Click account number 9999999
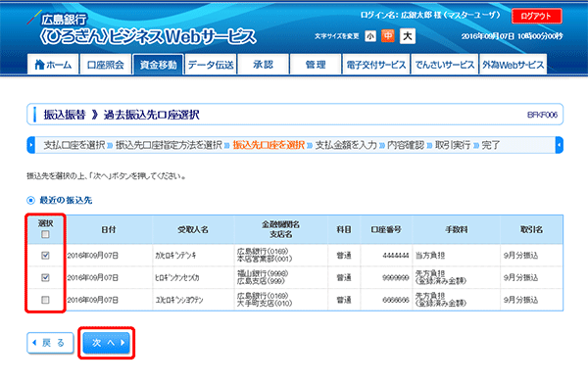Screen dimensions: 588x383 [396, 277]
